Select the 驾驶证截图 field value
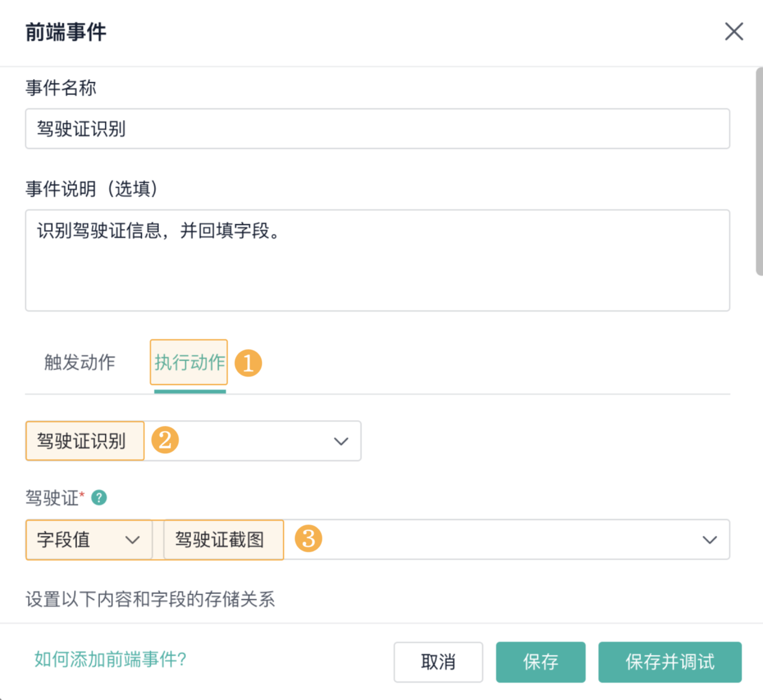 click(x=223, y=540)
